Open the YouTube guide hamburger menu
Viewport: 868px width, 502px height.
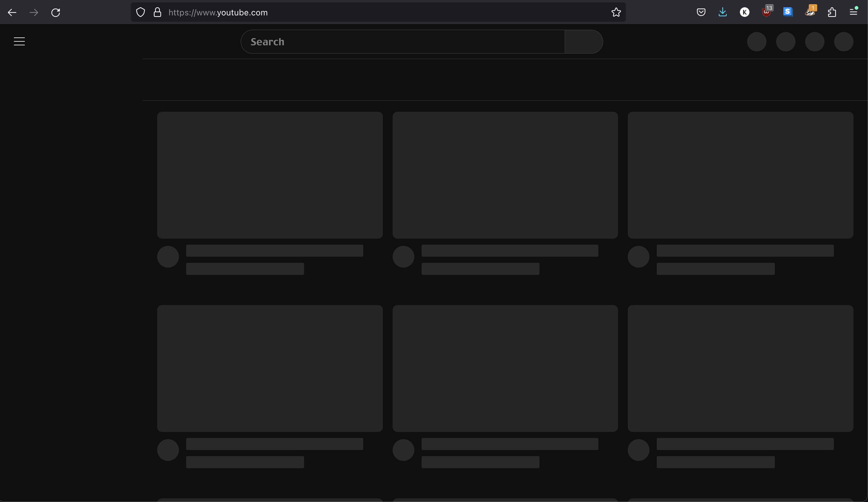(19, 41)
